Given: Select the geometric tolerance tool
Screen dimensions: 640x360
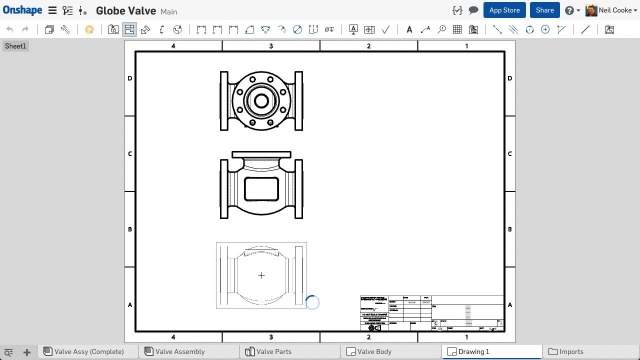Looking at the screenshot, I should tap(369, 29).
